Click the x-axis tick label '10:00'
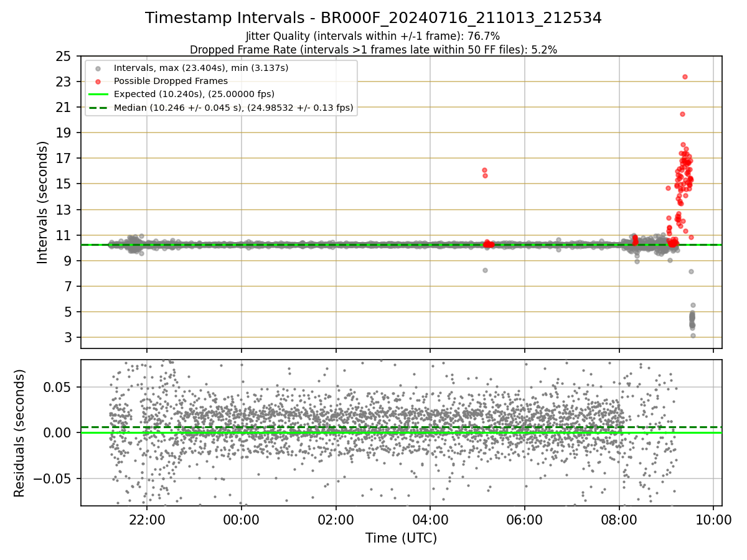747x560 pixels. click(714, 520)
